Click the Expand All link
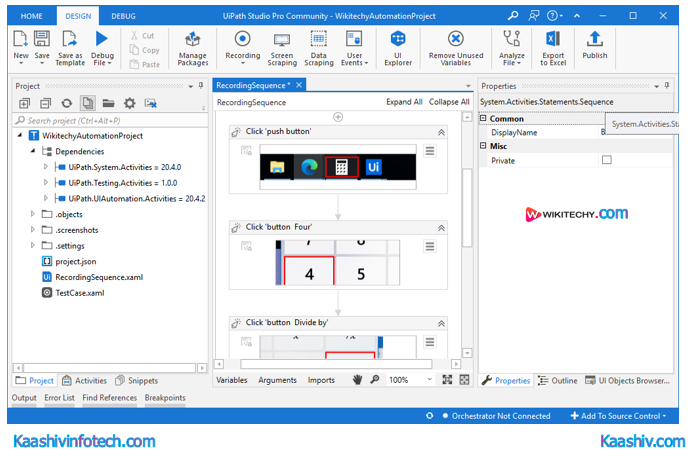Viewport: 690px width, 457px height. click(x=404, y=102)
